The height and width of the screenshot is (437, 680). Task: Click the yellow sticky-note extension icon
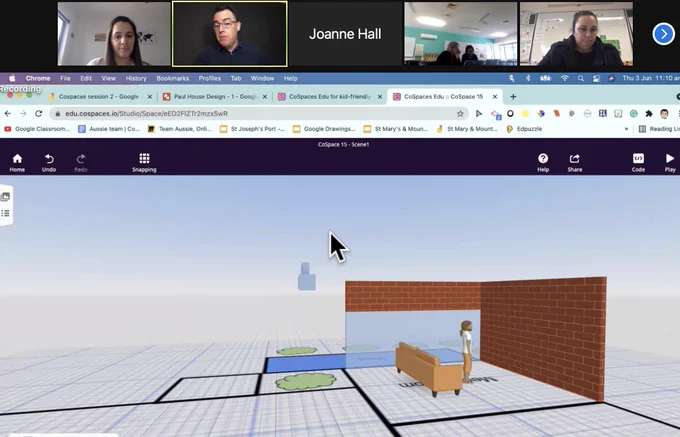525,114
